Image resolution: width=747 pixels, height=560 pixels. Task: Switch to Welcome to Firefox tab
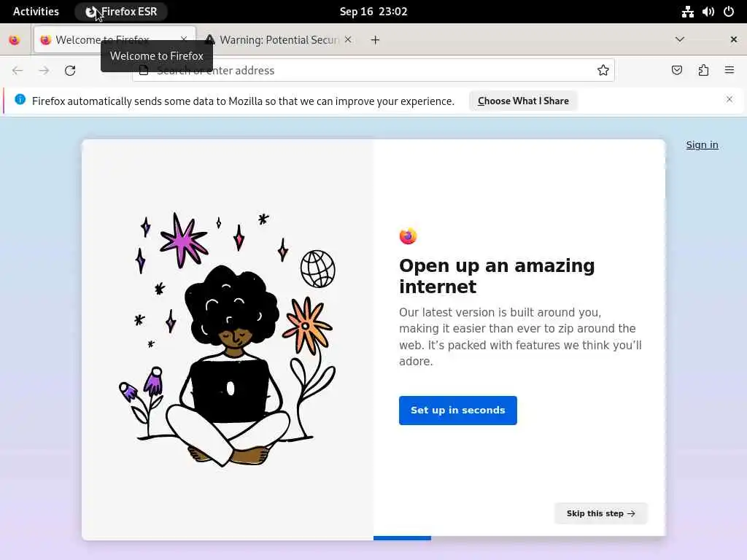tap(115, 40)
